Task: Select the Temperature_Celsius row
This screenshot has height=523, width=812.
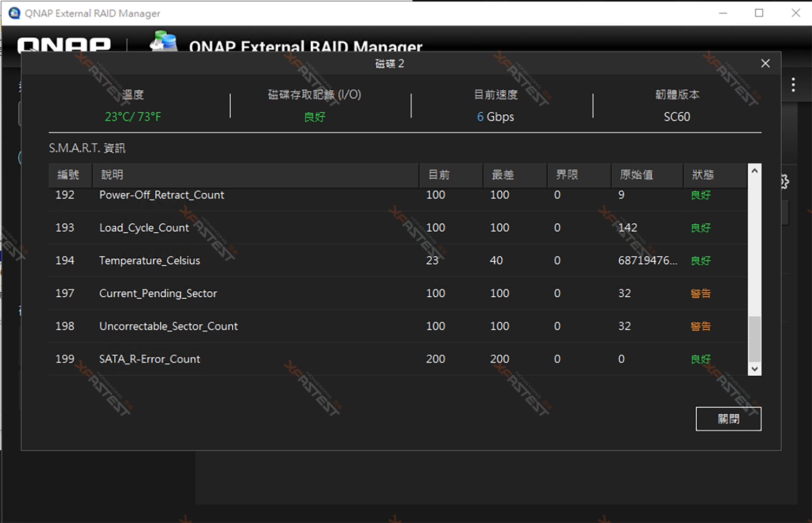Action: coord(398,260)
